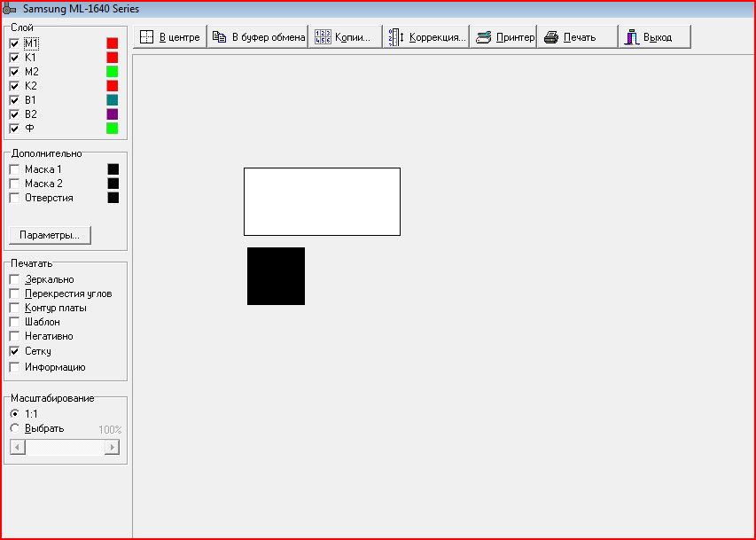Toggle the Ф layer checkbox
The height and width of the screenshot is (540, 756).
14,129
